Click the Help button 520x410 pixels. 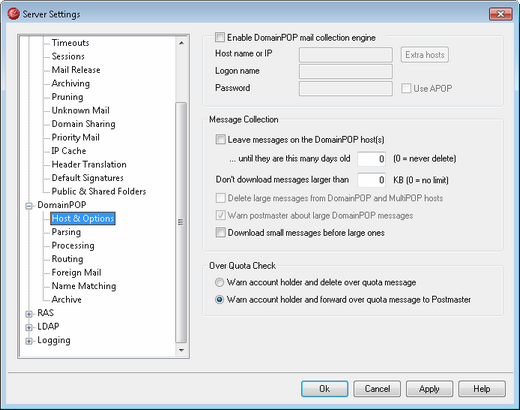click(x=482, y=389)
